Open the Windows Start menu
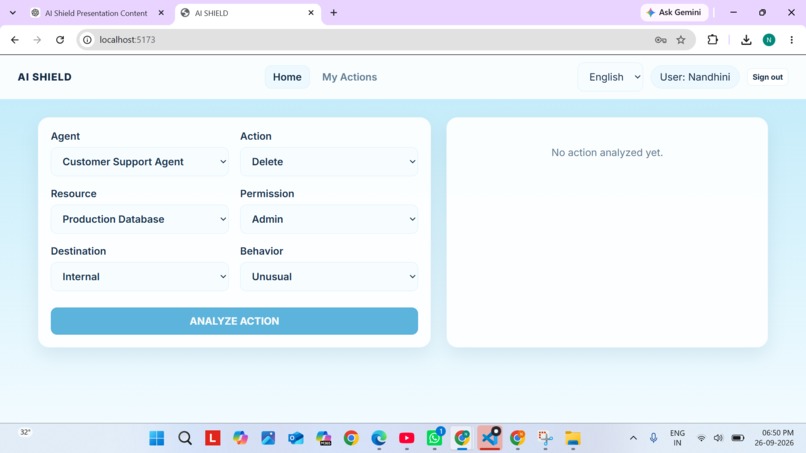This screenshot has width=806, height=453. 157,438
